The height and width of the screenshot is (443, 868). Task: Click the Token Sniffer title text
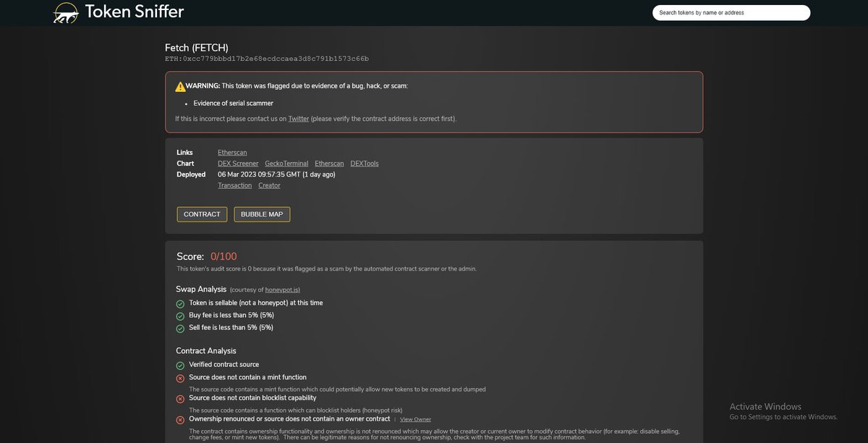coord(134,12)
